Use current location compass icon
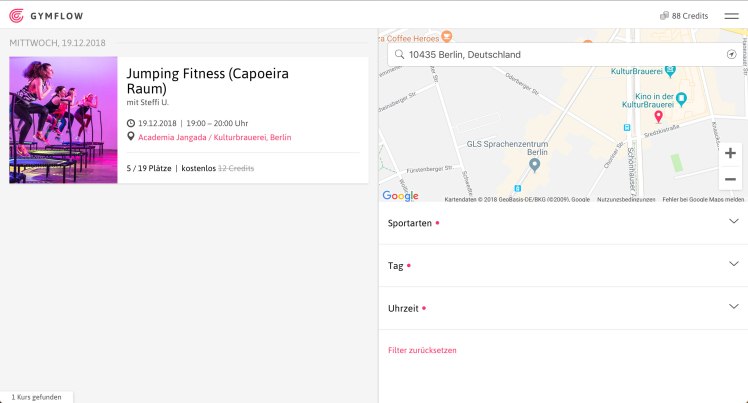Screen dimensions: 748x403 pyautogui.click(x=731, y=54)
